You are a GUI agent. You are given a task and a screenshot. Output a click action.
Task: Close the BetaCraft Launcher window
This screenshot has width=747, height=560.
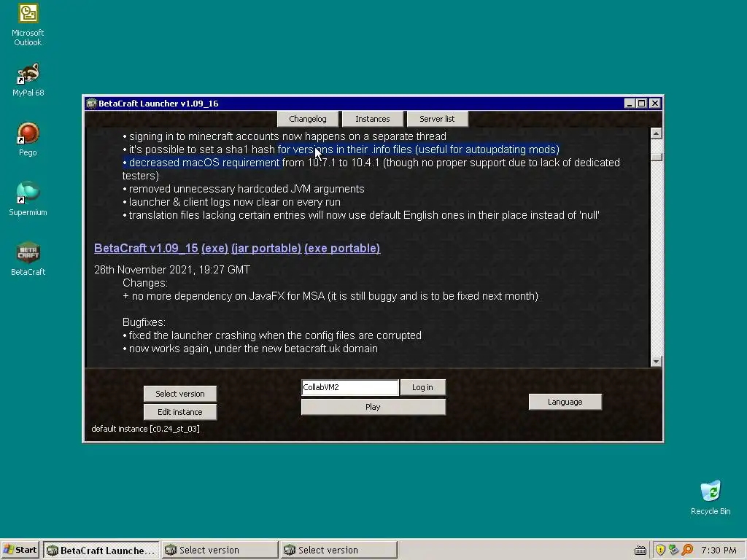click(x=655, y=104)
